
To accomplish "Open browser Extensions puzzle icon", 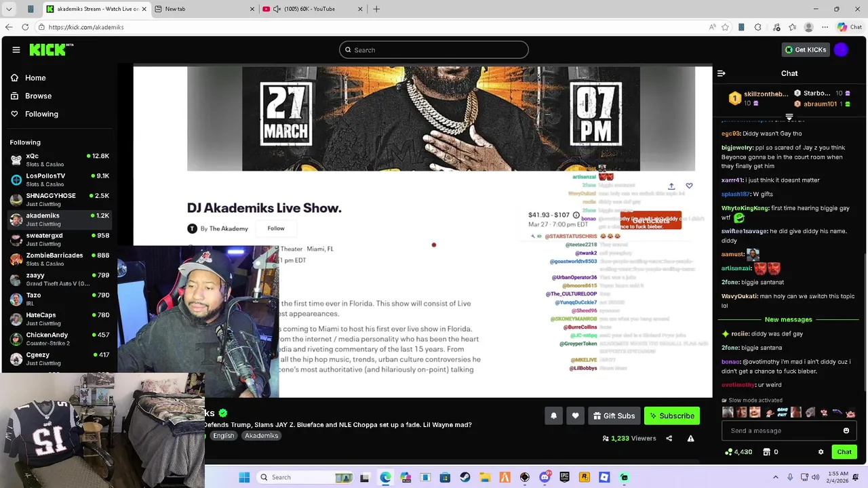I will coord(758,27).
